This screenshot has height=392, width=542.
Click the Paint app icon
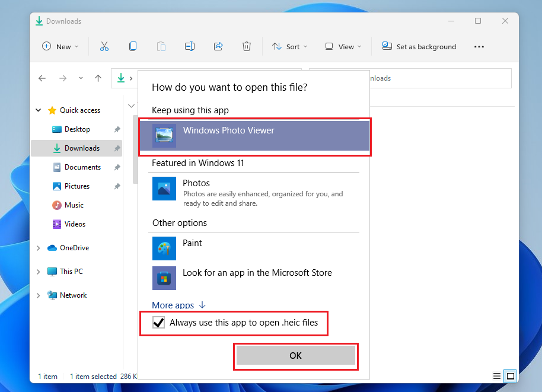[164, 248]
